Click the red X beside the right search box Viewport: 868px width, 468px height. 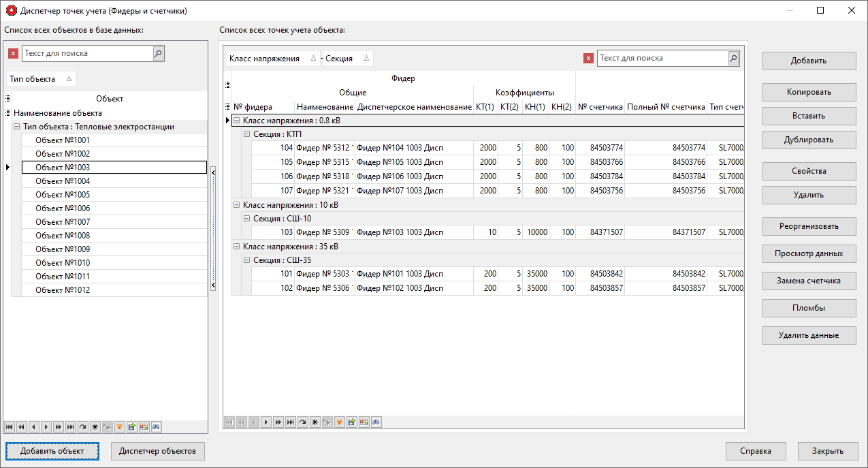[x=588, y=58]
